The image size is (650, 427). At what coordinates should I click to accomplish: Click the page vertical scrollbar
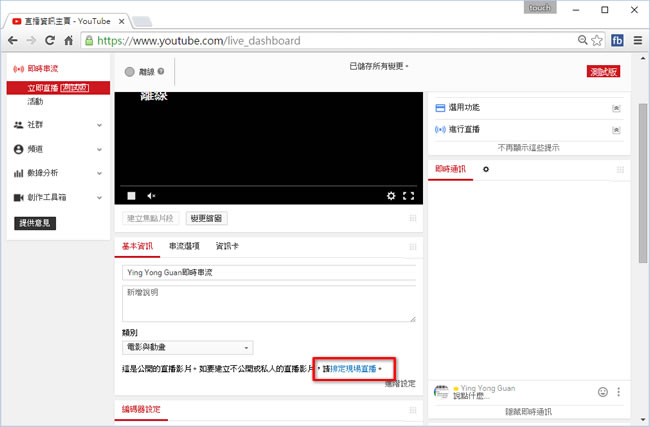pos(643,182)
